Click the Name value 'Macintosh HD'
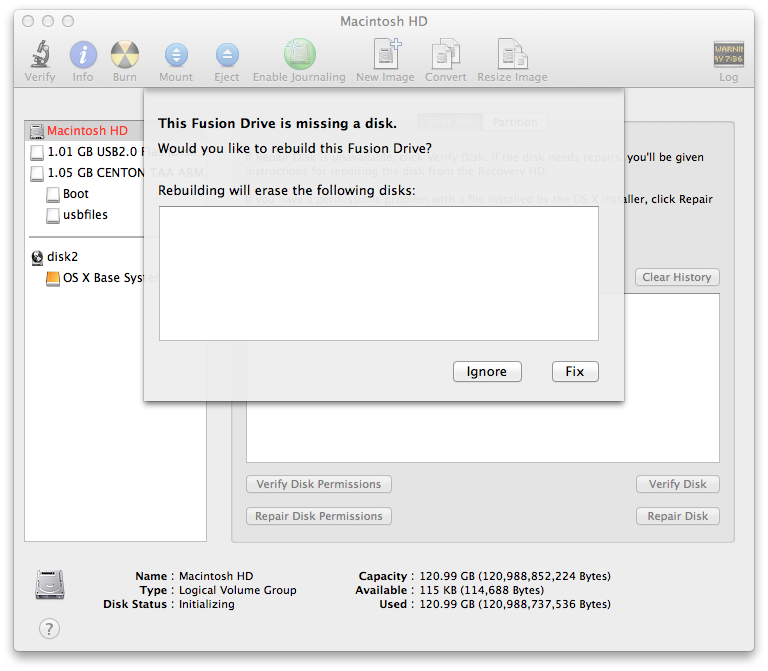The width and height of the screenshot is (768, 671). tap(216, 576)
